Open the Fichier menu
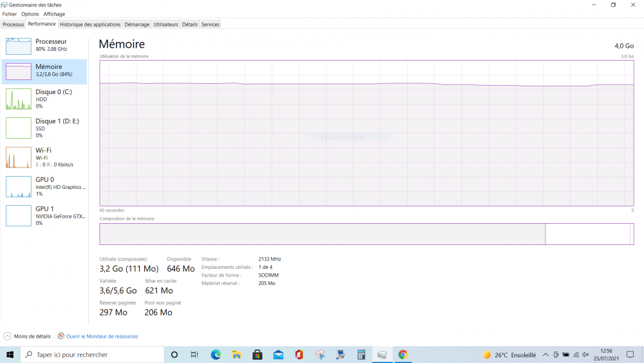This screenshot has height=363, width=644. coord(10,14)
